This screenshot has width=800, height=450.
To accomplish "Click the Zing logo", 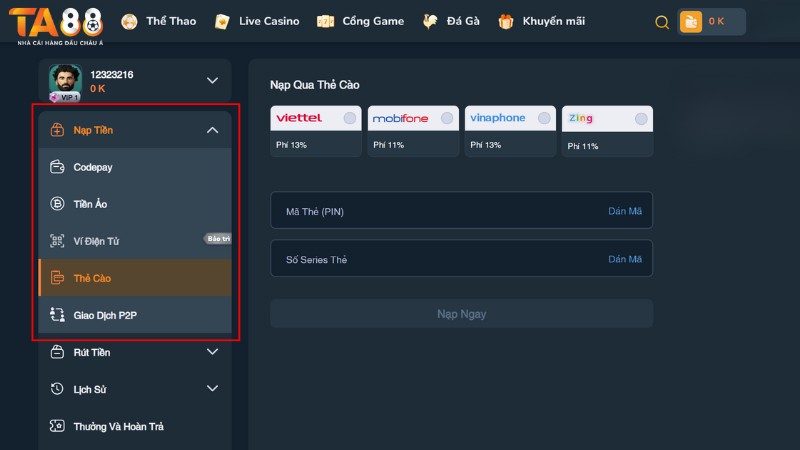I will (x=581, y=118).
